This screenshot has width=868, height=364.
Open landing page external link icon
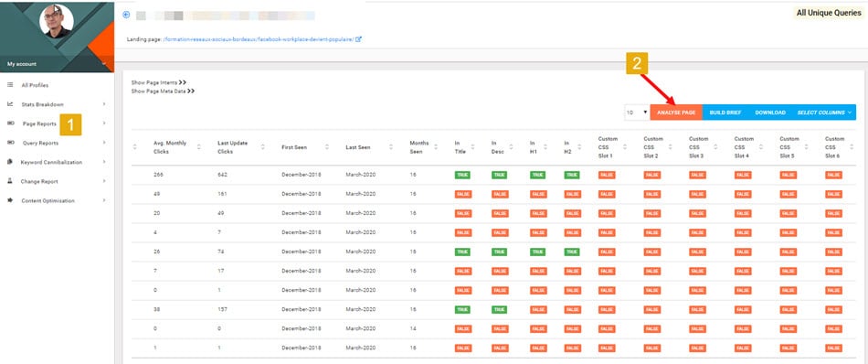(359, 39)
